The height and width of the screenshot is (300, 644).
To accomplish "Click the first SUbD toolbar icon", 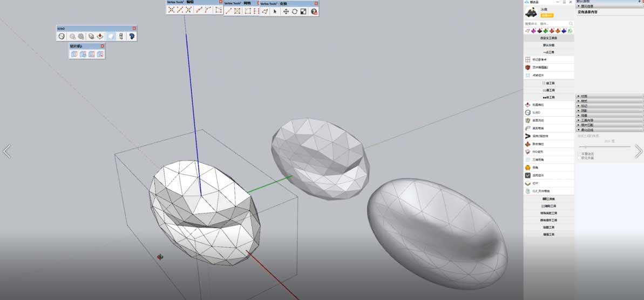I will tap(62, 36).
